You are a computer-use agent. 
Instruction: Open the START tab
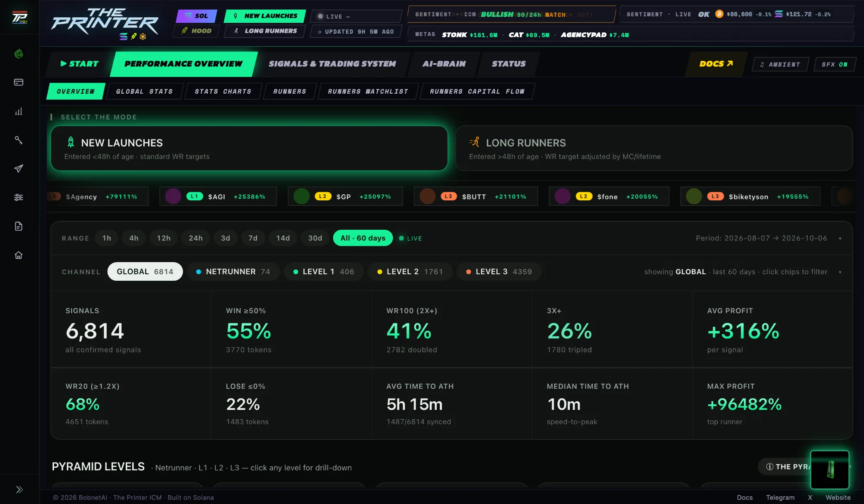click(79, 64)
